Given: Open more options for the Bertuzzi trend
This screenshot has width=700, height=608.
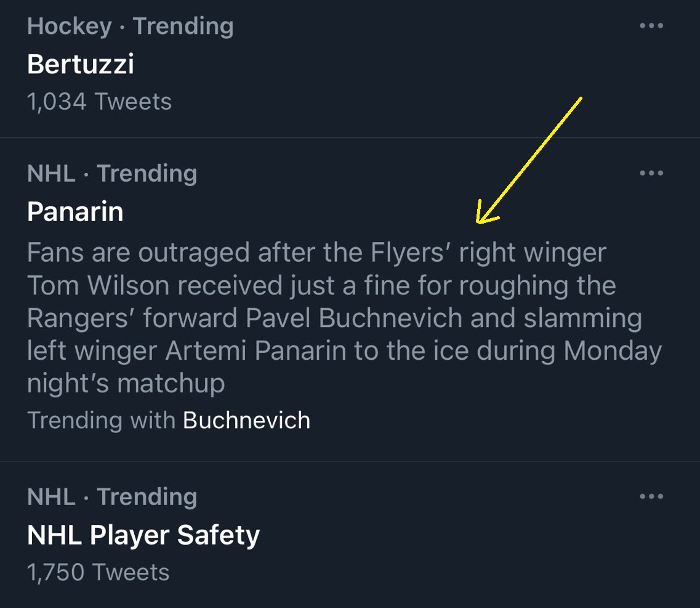Looking at the screenshot, I should (x=651, y=26).
